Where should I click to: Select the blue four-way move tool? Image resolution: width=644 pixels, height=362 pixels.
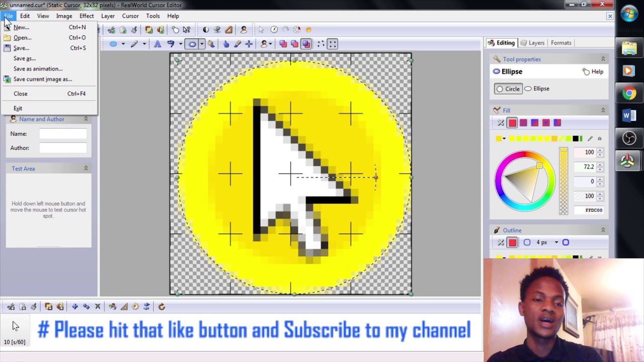[x=249, y=44]
